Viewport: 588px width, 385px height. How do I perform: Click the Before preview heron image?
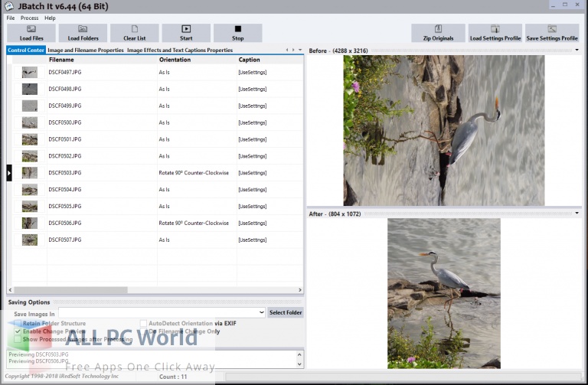[x=444, y=130]
